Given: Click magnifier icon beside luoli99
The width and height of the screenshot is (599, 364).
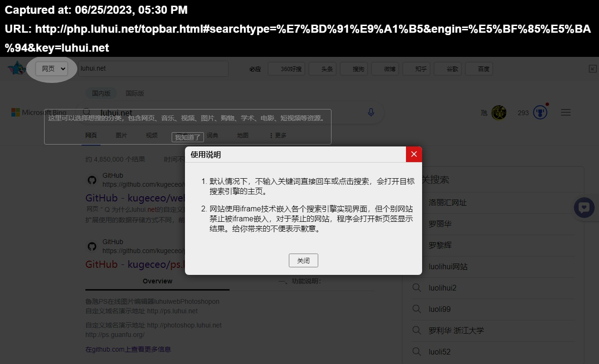Looking at the screenshot, I should click(x=416, y=309).
